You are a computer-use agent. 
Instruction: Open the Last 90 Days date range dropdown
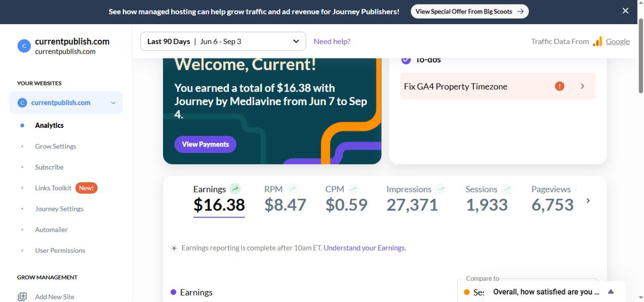point(223,41)
